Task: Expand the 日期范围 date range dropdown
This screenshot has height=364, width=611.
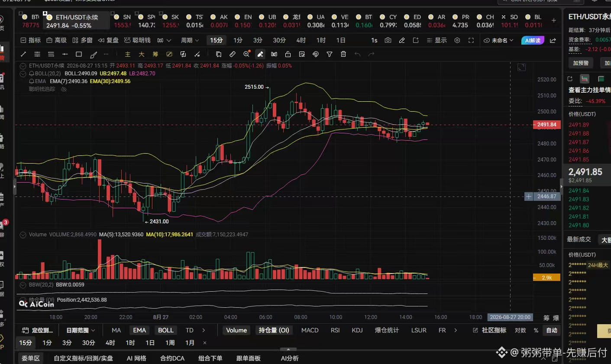Action: coord(81,330)
